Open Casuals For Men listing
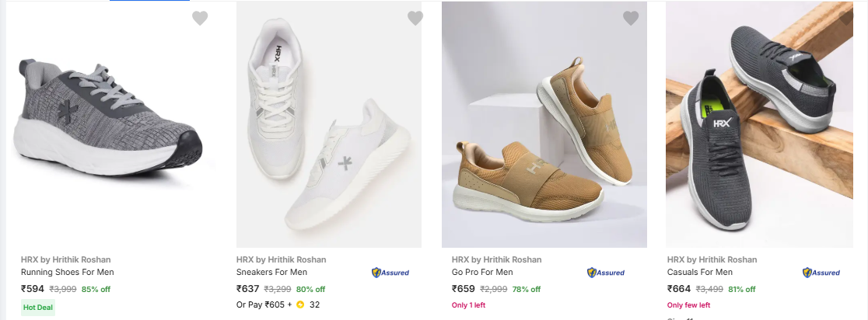This screenshot has width=868, height=320. [x=700, y=272]
